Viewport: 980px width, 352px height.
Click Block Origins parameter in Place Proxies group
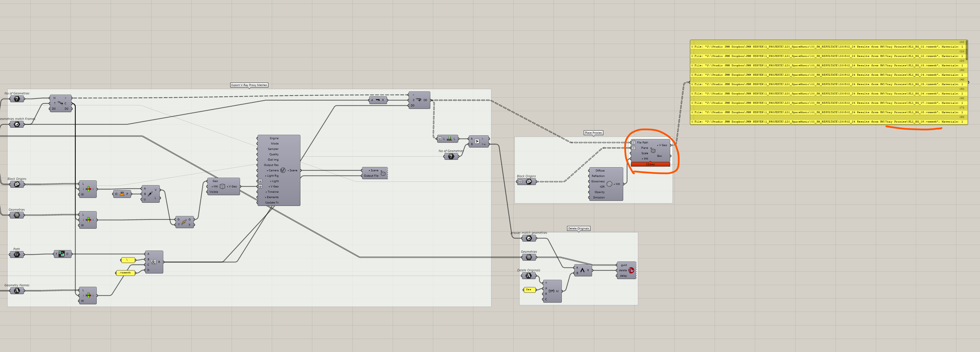click(x=526, y=182)
